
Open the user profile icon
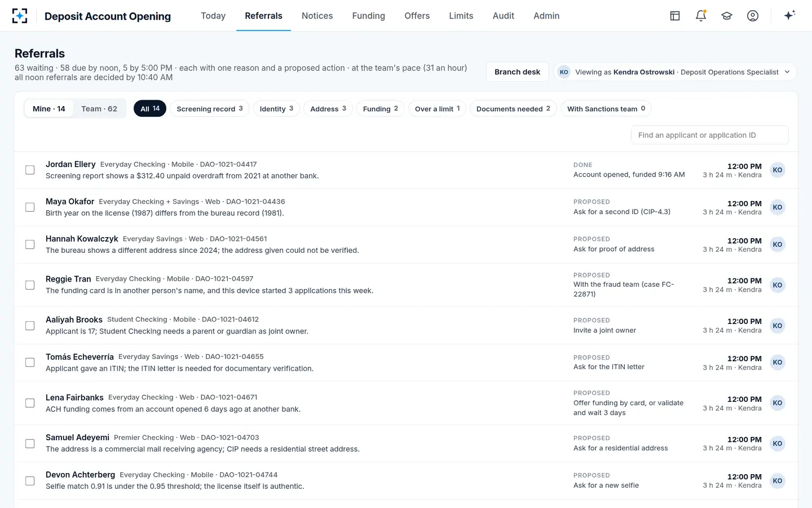753,16
